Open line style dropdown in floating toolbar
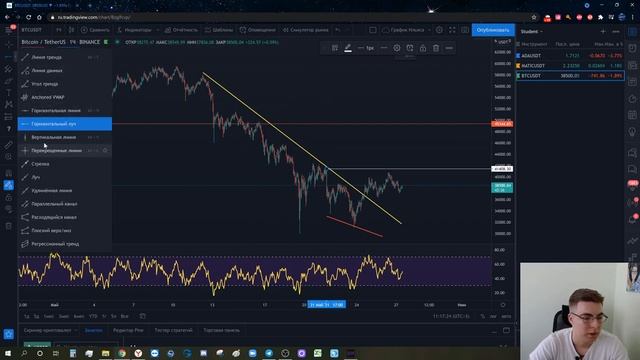Screen dimensions: 640x360 [x=384, y=48]
